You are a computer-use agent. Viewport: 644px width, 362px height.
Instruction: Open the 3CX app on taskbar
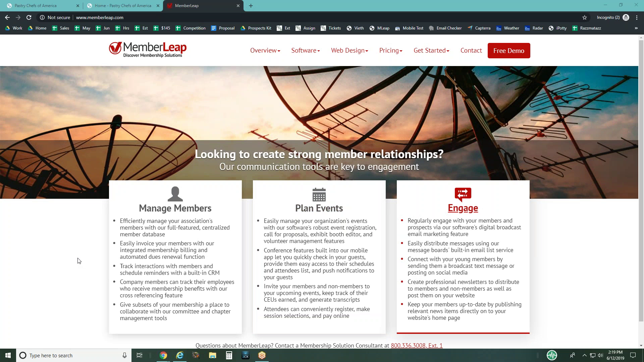coord(246,355)
